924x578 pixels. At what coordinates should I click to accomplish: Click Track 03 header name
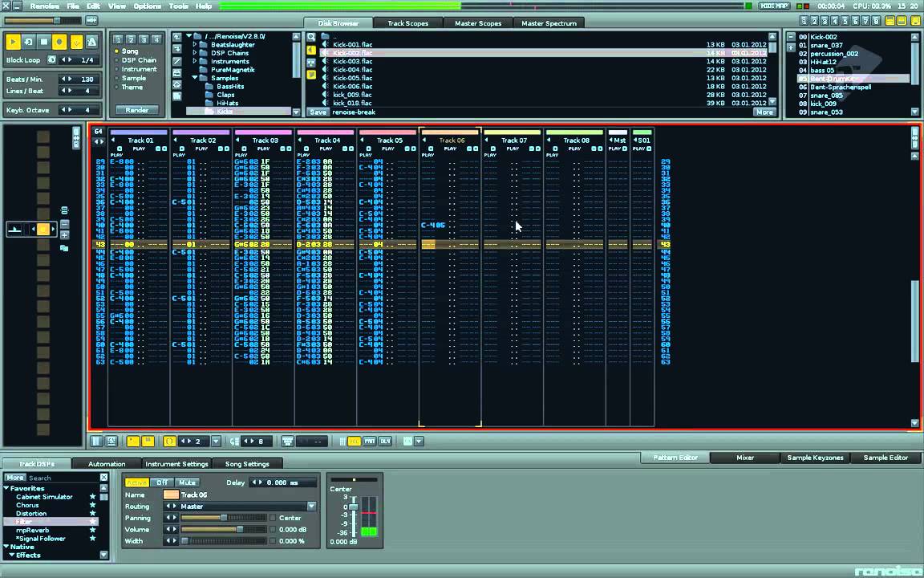point(265,140)
